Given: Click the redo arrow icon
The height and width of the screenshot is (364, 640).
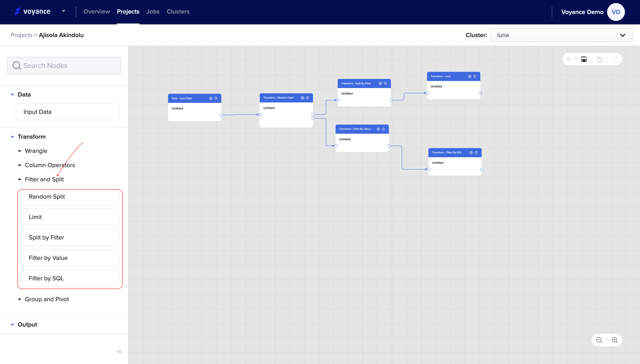Looking at the screenshot, I should click(615, 59).
